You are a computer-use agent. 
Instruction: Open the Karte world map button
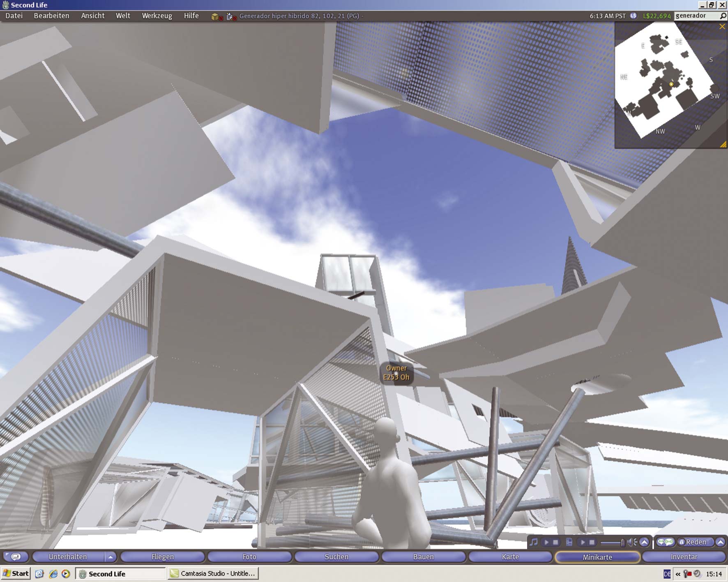coord(511,557)
